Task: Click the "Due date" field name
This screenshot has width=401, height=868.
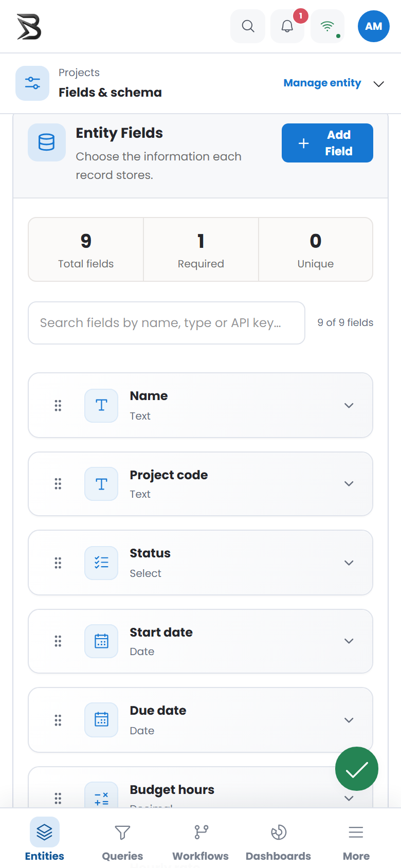Action: (x=158, y=711)
